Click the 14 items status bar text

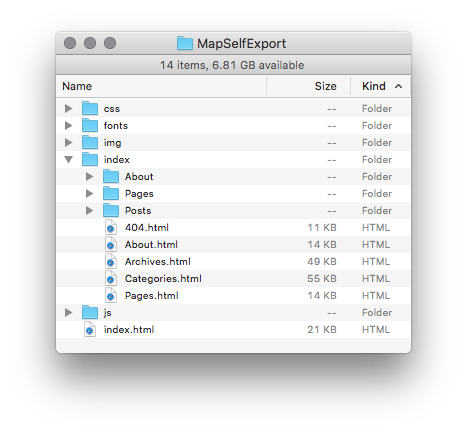(232, 65)
